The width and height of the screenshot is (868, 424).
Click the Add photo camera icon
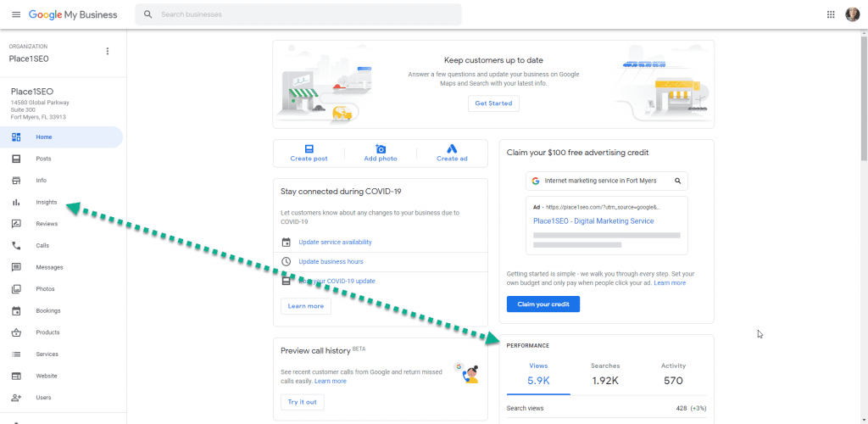(x=381, y=149)
